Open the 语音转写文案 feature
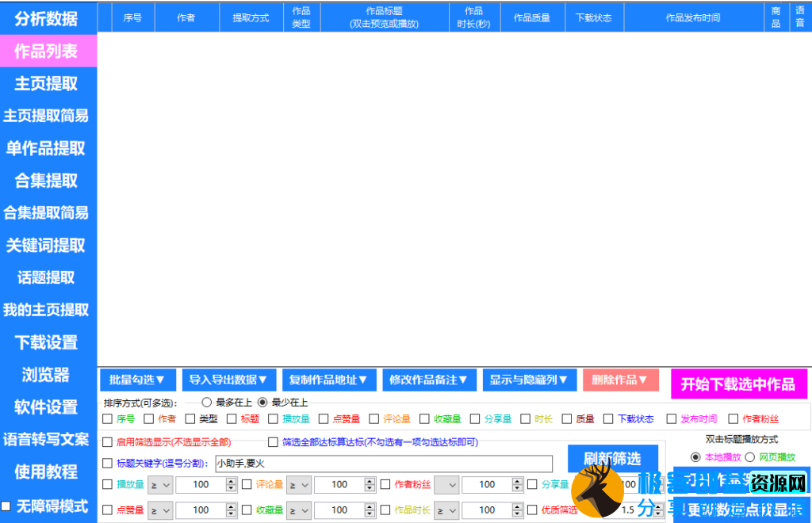This screenshot has width=812, height=523. [x=48, y=440]
